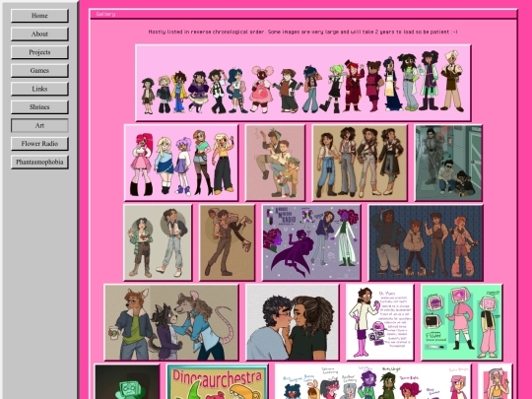Open the Dr. Vyers character sheet
The width and height of the screenshot is (532, 399).
point(379,322)
